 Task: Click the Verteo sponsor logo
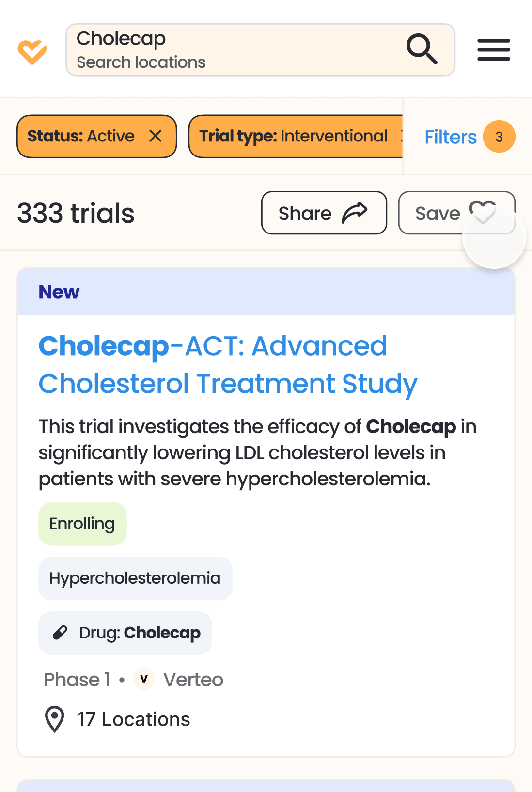[144, 679]
